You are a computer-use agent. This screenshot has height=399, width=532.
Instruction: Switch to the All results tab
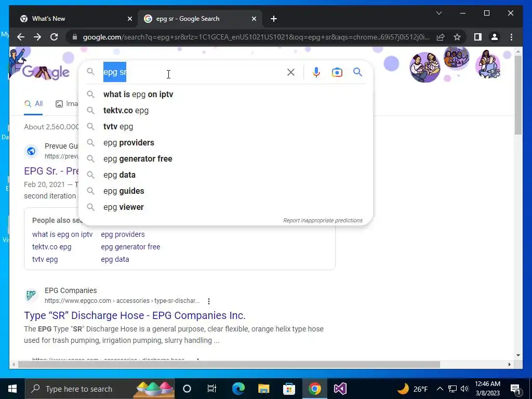(x=33, y=104)
